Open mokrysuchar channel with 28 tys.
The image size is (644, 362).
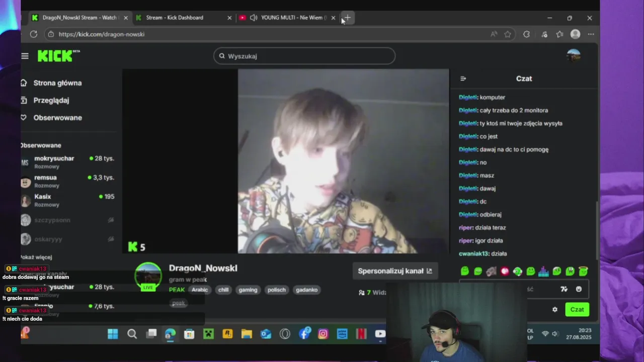(68, 162)
